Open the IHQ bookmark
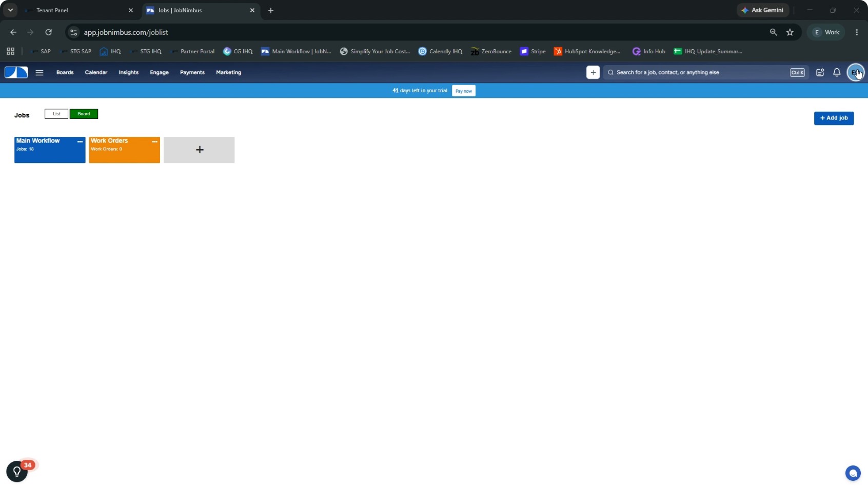This screenshot has height=488, width=868. click(111, 51)
